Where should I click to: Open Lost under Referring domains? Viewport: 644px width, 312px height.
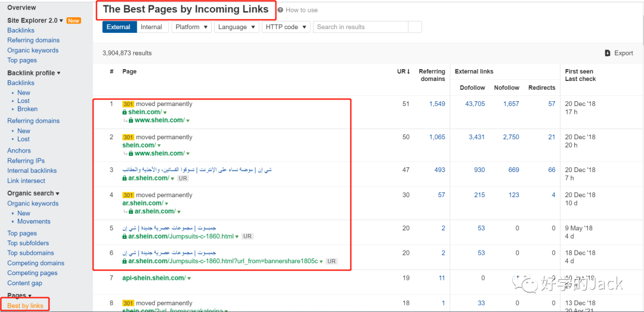click(x=23, y=139)
